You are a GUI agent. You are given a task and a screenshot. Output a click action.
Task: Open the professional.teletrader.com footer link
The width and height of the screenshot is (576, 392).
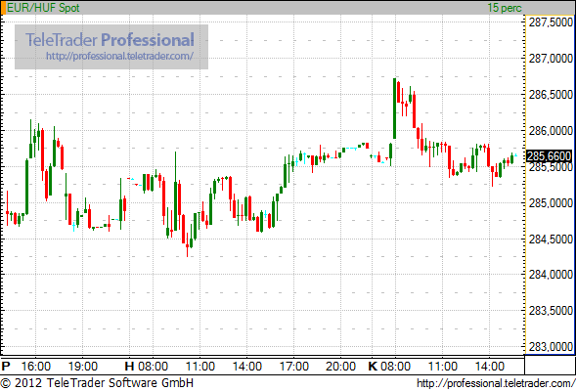496,383
